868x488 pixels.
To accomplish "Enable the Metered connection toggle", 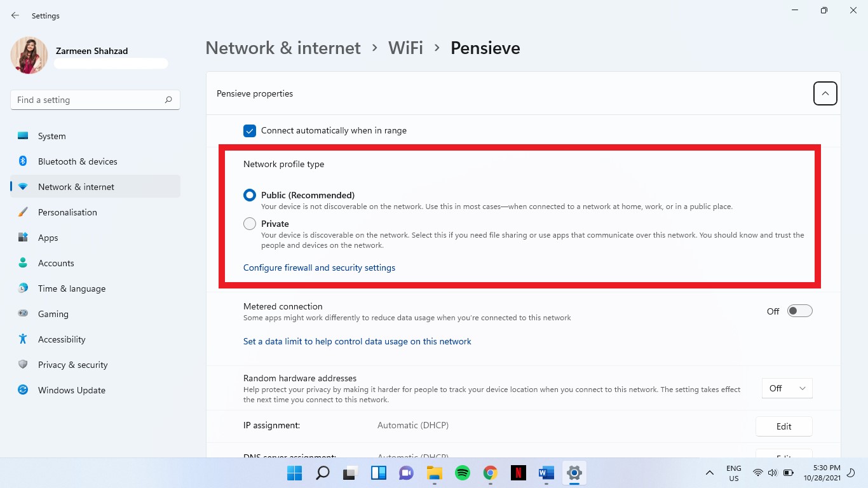I will 799,311.
